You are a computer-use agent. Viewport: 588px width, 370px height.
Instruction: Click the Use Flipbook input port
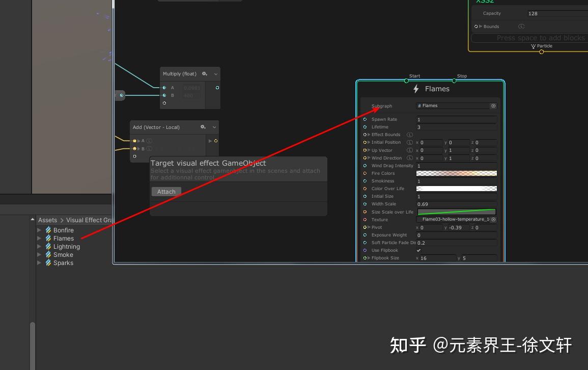365,250
